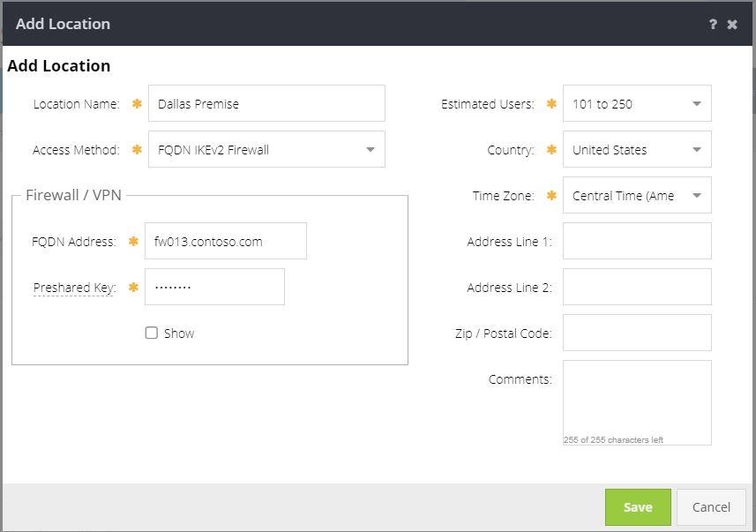The width and height of the screenshot is (756, 532).
Task: Click the Location Name text field
Action: pyautogui.click(x=266, y=104)
